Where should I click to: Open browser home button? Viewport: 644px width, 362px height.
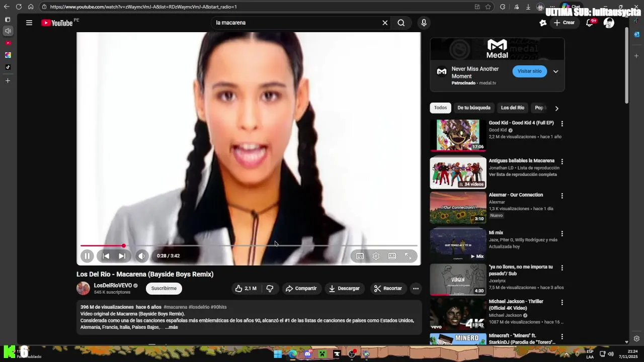[x=31, y=7]
